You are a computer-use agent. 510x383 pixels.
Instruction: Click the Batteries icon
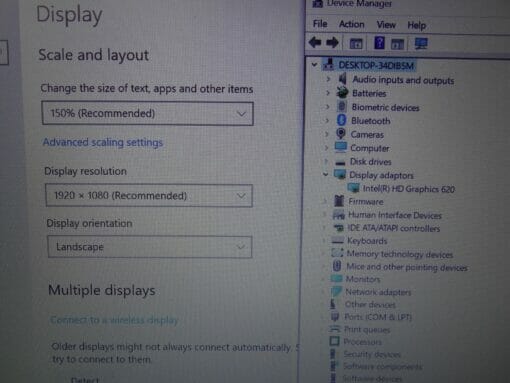pyautogui.click(x=342, y=92)
